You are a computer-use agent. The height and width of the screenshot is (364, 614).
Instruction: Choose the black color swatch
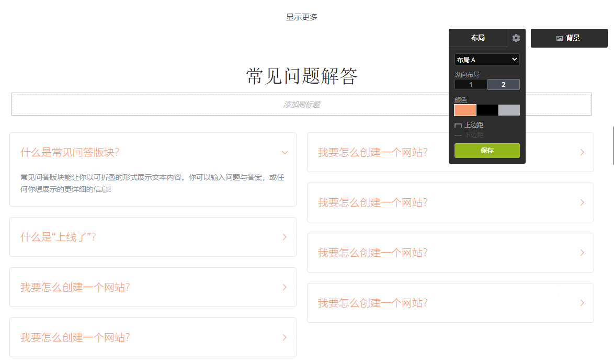pos(487,110)
